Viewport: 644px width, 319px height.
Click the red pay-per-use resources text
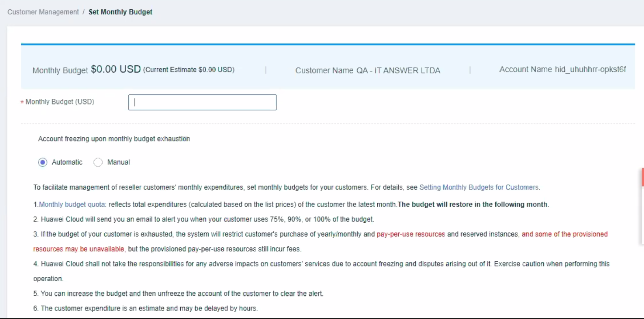tap(411, 234)
